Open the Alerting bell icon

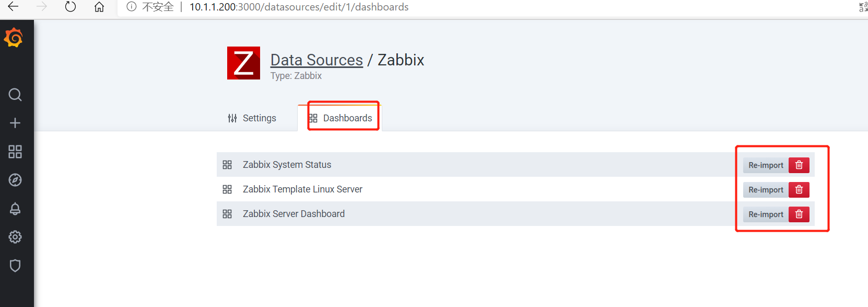[x=15, y=209]
